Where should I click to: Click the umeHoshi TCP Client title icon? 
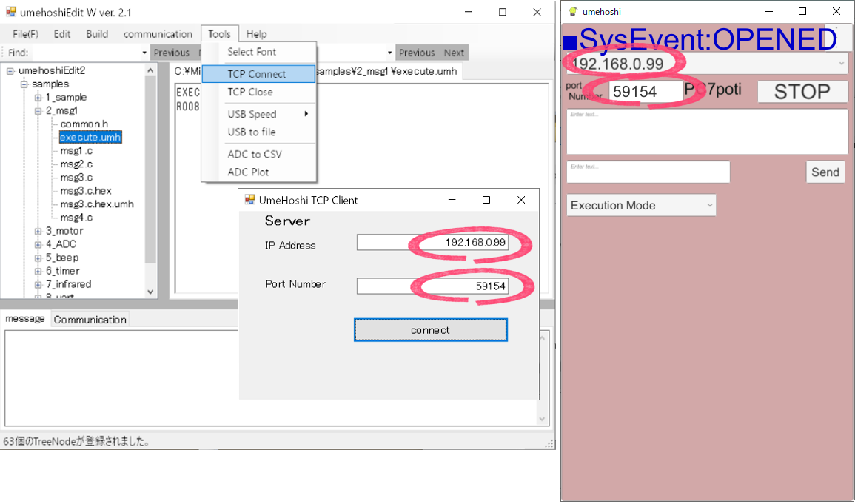(250, 200)
